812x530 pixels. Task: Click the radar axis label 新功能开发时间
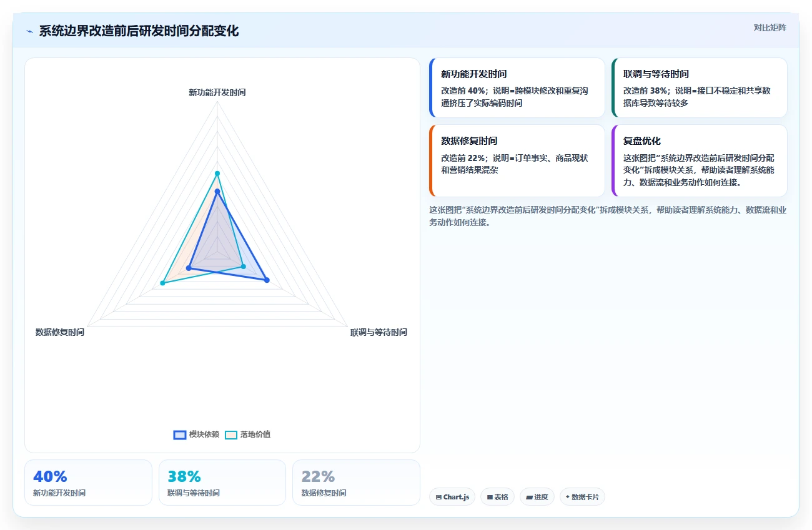click(x=217, y=92)
